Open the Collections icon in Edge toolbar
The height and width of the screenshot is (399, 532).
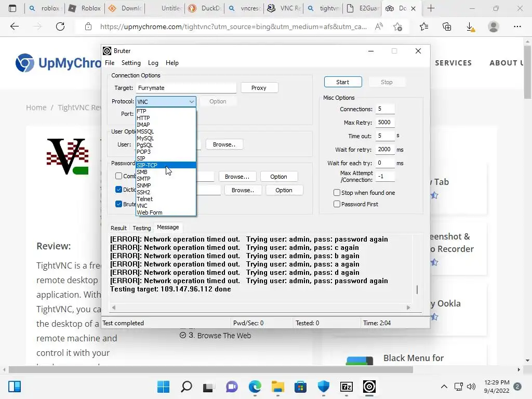click(x=447, y=26)
